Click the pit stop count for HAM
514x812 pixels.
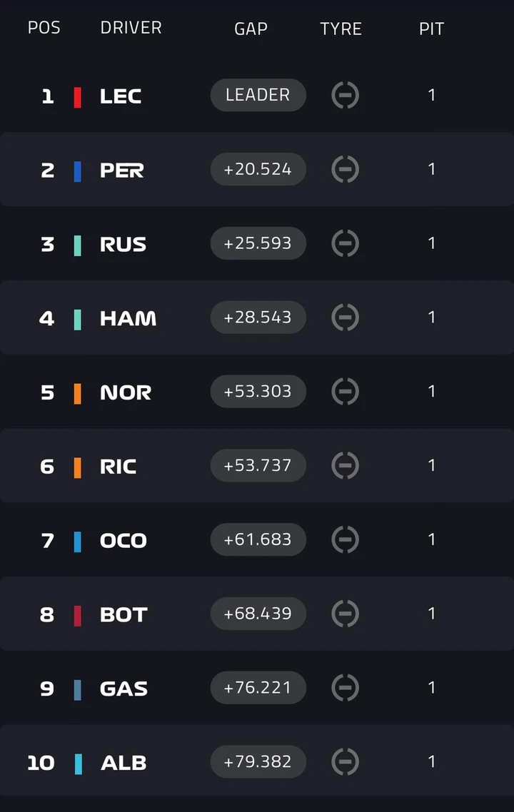[432, 317]
